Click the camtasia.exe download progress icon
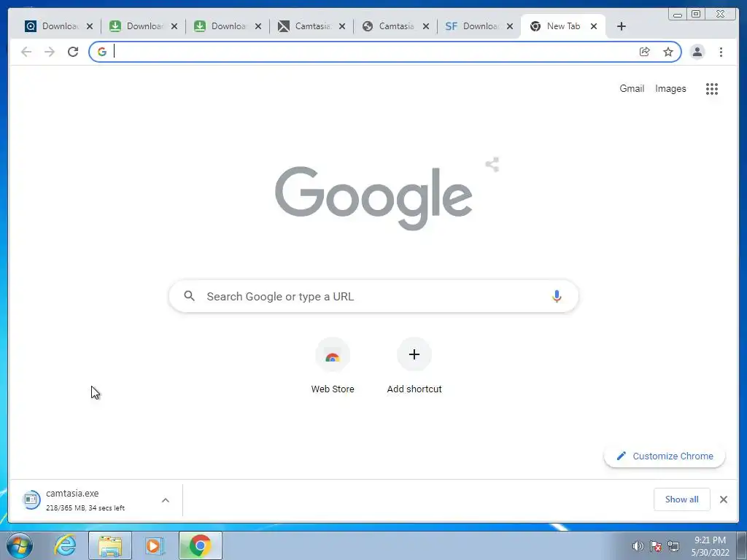The width and height of the screenshot is (747, 560). click(x=31, y=499)
